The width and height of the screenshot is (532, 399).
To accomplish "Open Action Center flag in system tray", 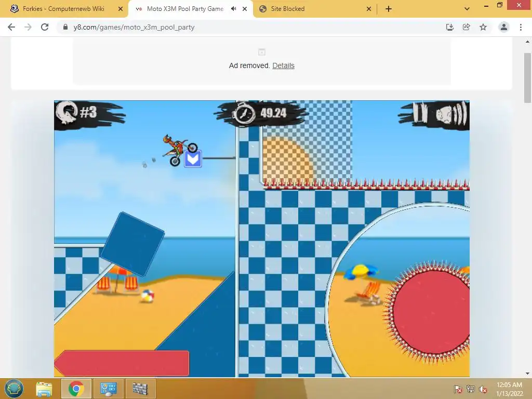I will point(458,389).
